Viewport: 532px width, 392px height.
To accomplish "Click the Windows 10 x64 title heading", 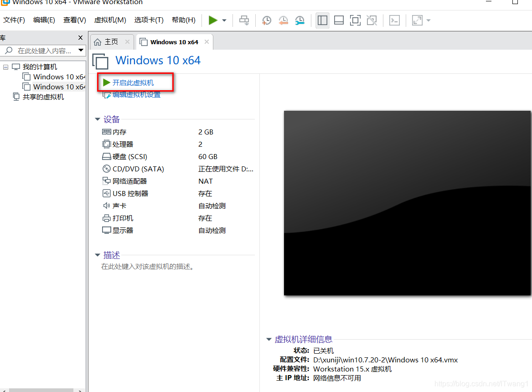I will click(158, 60).
